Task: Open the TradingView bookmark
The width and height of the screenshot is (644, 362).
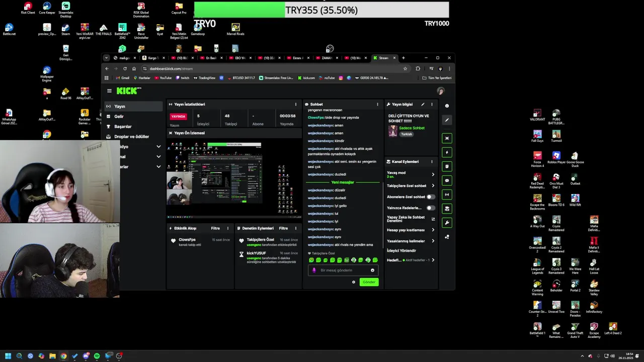Action: tap(204, 78)
